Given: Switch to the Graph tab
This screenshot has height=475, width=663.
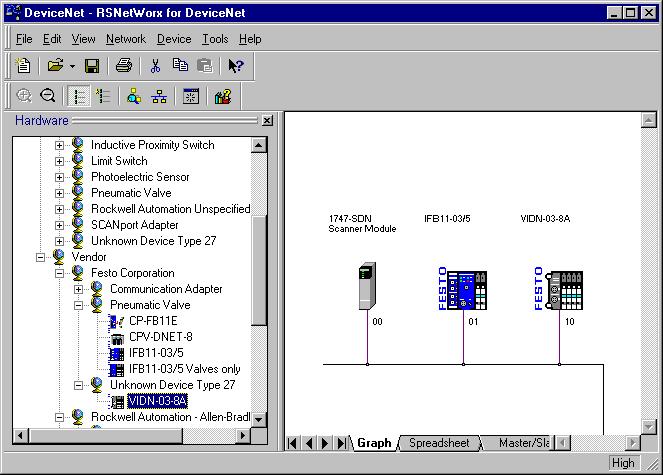Looking at the screenshot, I should pos(374,443).
